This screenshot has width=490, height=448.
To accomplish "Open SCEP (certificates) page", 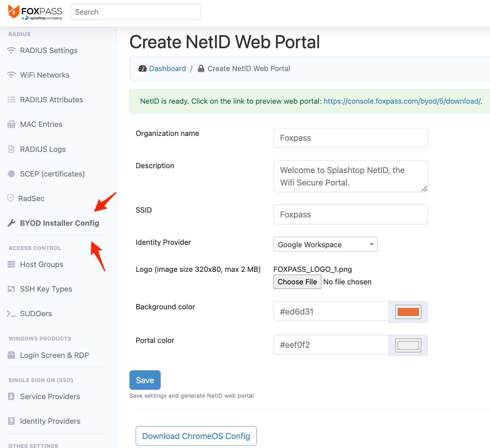I will click(52, 174).
